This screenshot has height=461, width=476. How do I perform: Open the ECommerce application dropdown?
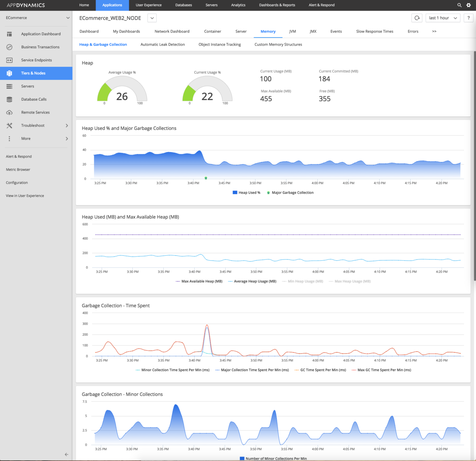coord(68,18)
